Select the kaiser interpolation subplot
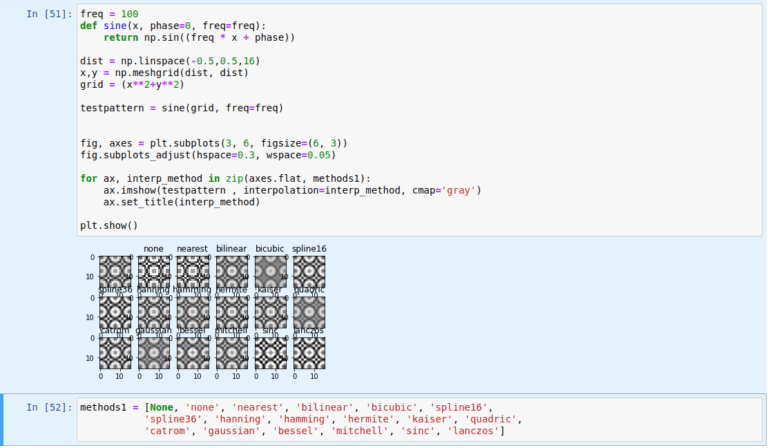768x448 pixels. point(270,311)
